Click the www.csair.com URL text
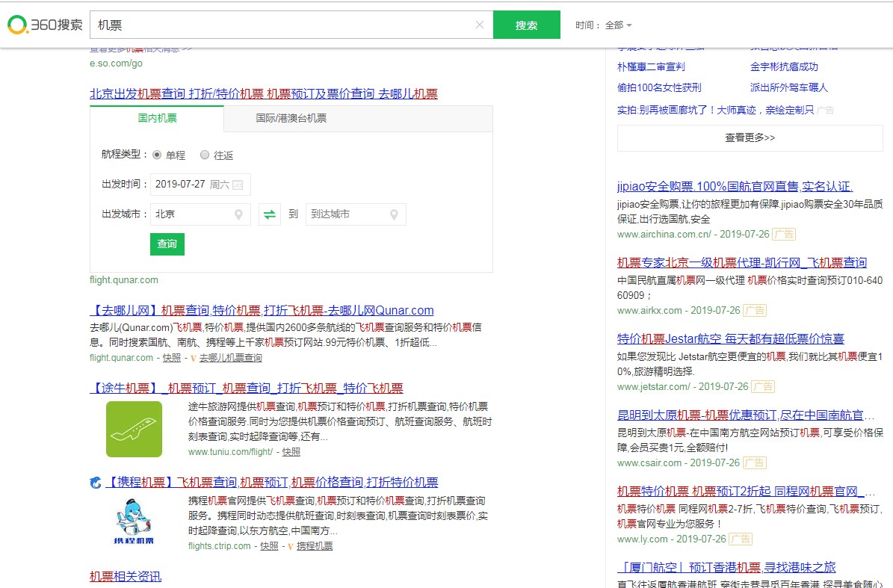The height and width of the screenshot is (588, 893). coord(649,462)
